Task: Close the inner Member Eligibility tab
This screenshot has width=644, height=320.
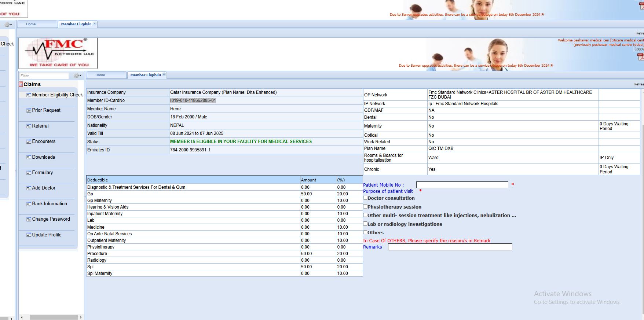Action: pos(164,75)
